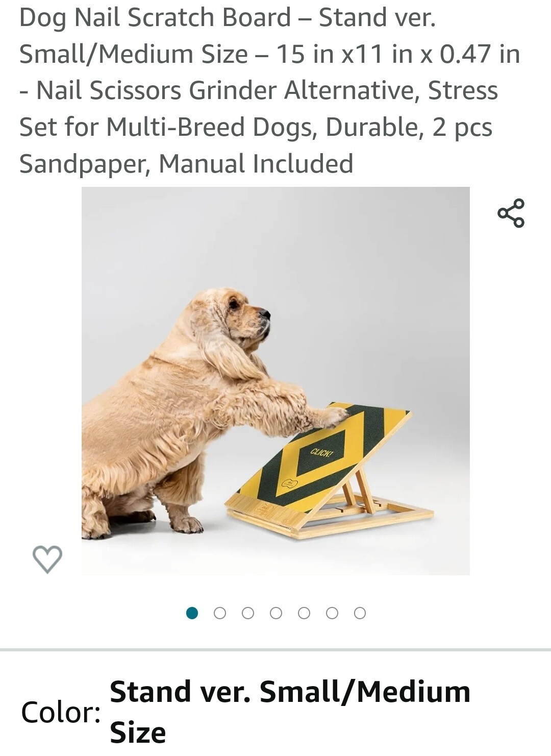View the fifth image using carousel dot
This screenshot has width=551, height=756.
304,613
